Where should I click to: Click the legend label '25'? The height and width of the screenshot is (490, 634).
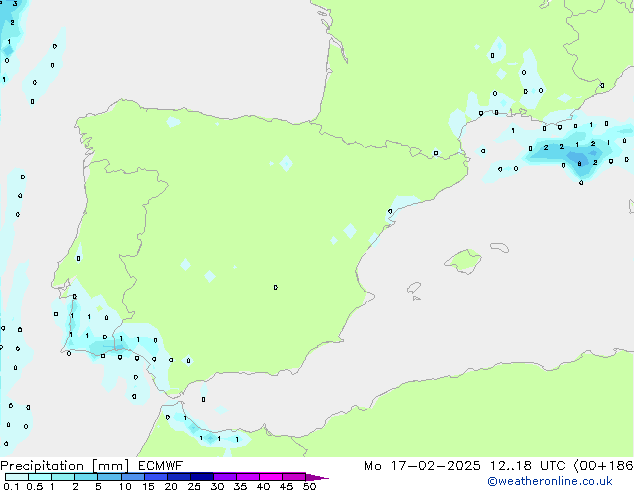coord(194,486)
